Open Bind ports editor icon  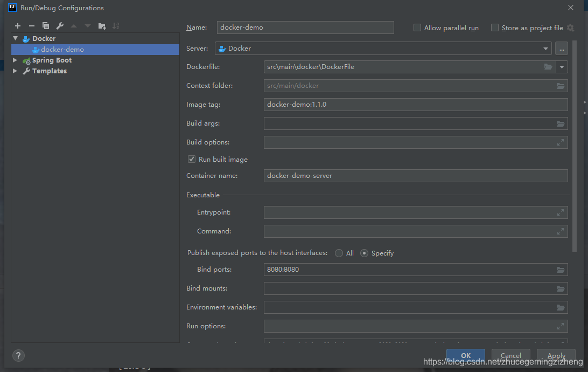pyautogui.click(x=560, y=270)
